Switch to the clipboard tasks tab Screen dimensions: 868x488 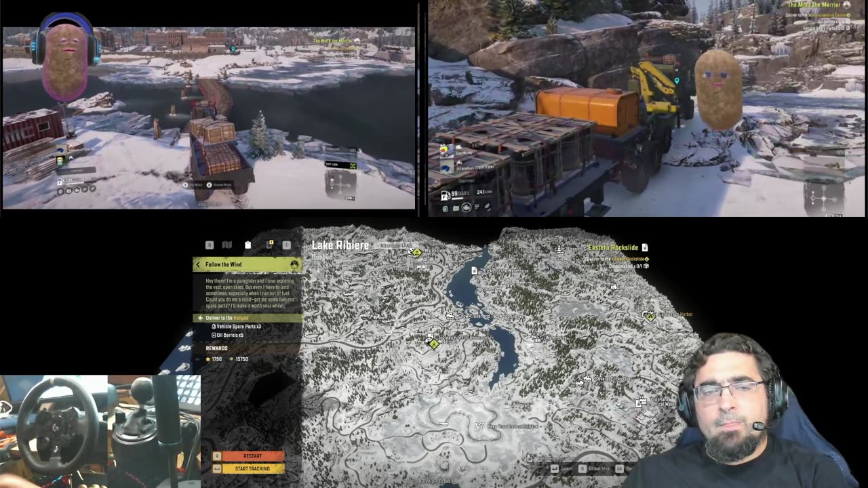coord(248,245)
